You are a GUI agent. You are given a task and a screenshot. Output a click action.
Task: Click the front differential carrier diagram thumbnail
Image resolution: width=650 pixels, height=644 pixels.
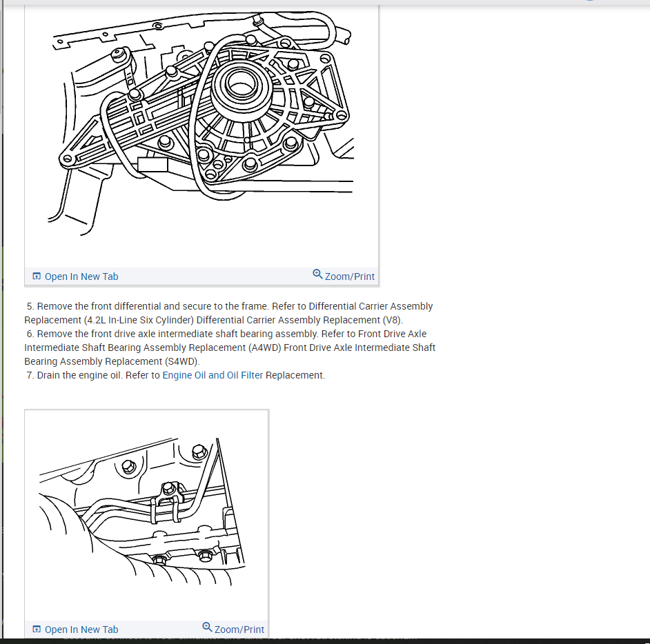(x=200, y=131)
